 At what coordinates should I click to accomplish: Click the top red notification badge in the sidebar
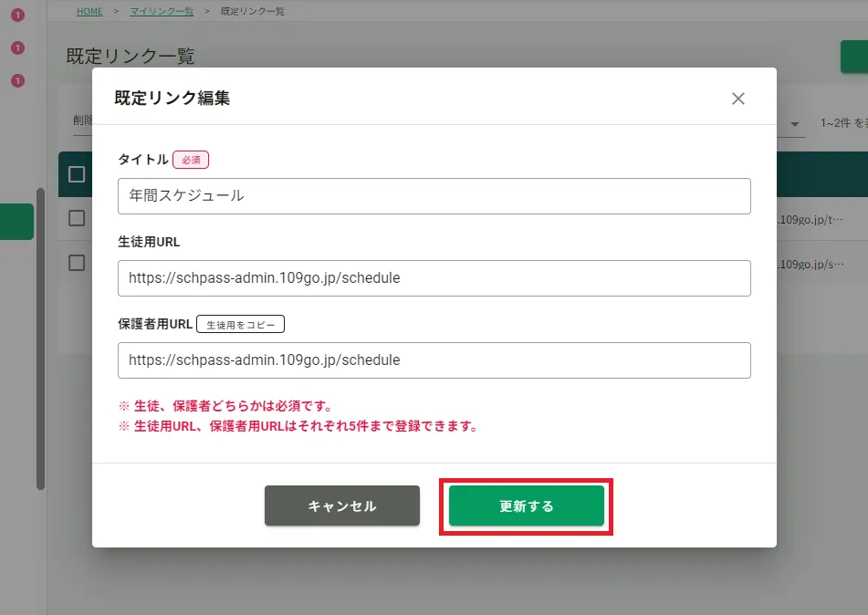(x=17, y=15)
